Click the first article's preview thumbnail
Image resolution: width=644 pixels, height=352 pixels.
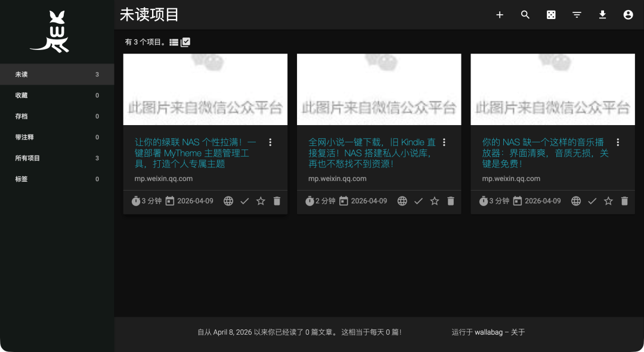205,89
